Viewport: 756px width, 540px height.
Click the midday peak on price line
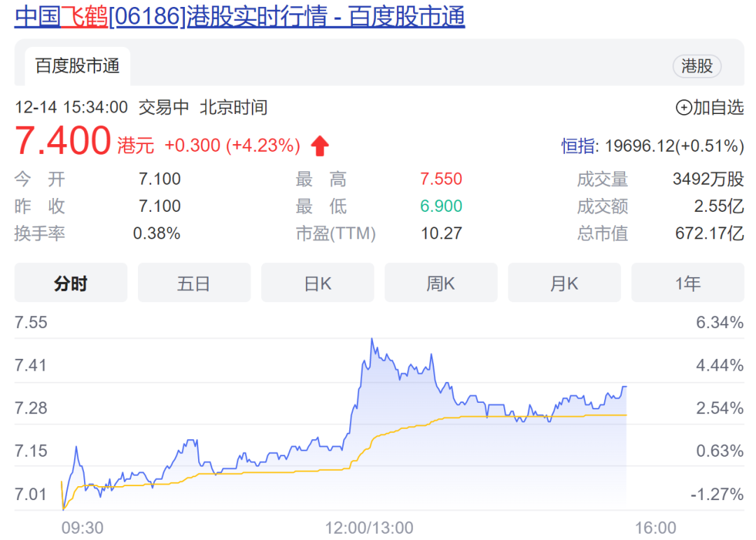[372, 339]
